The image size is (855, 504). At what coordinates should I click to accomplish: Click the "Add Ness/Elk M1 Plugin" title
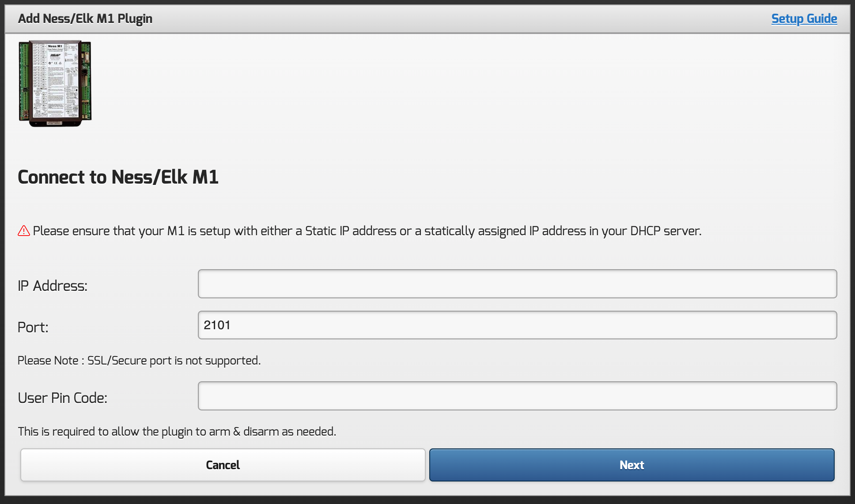coord(85,19)
